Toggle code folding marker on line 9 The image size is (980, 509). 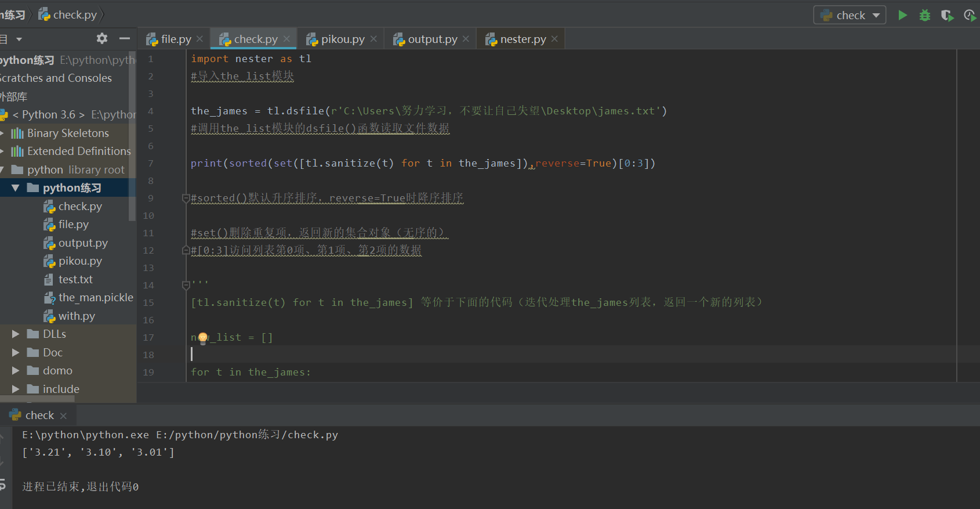point(186,198)
